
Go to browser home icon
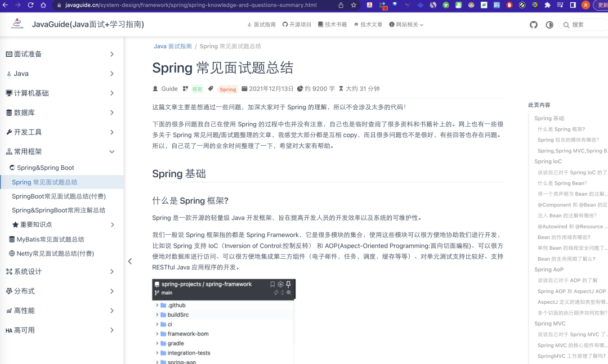click(43, 5)
